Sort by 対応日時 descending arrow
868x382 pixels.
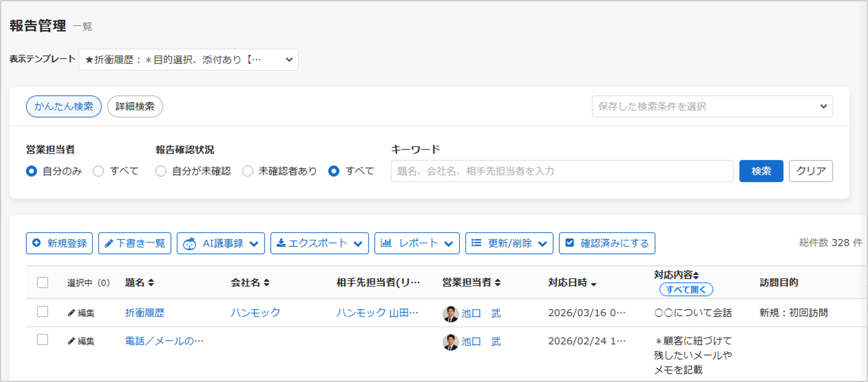[x=594, y=284]
